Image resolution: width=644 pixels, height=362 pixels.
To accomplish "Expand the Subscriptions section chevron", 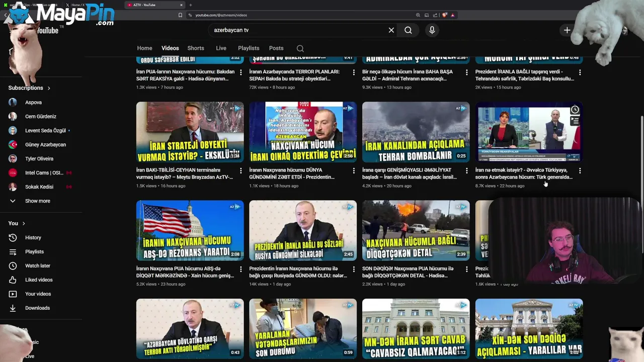I will click(49, 88).
